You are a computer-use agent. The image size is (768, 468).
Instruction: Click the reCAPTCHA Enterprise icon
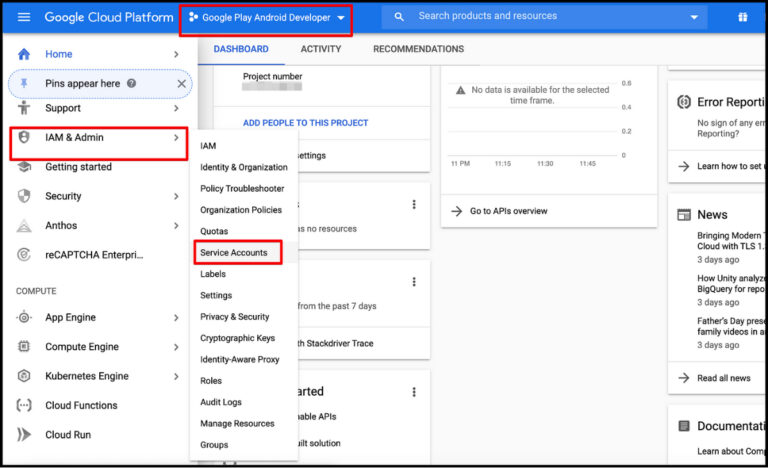[x=24, y=255]
